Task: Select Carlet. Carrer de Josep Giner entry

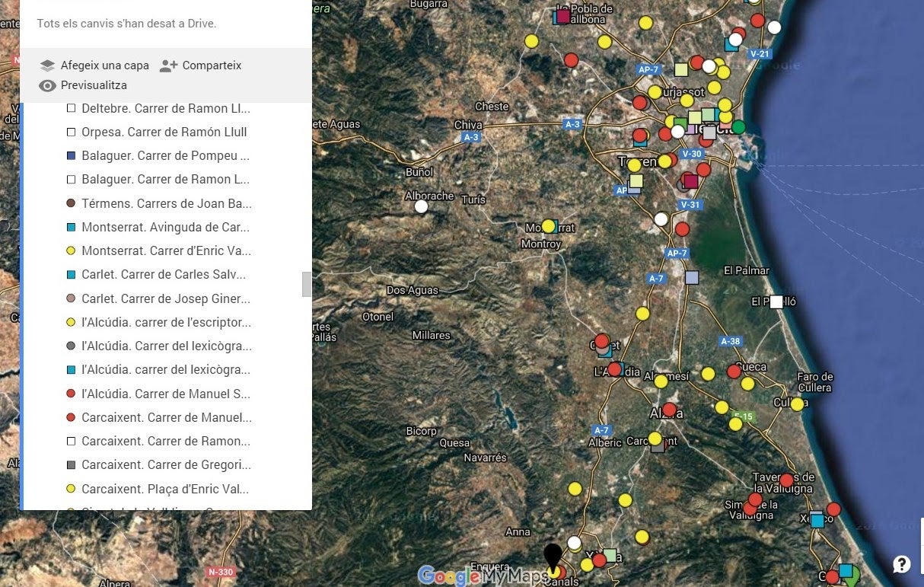Action: click(x=165, y=298)
